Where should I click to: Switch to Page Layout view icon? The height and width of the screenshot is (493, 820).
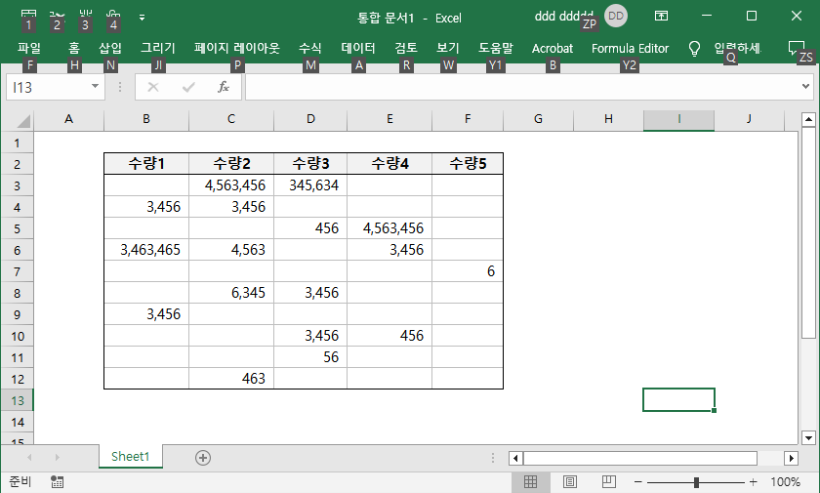coord(570,481)
